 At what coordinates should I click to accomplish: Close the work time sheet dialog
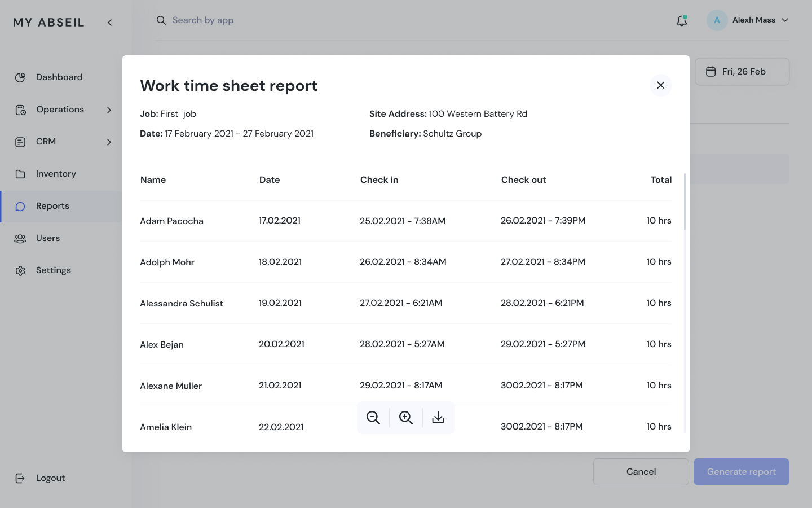click(660, 85)
